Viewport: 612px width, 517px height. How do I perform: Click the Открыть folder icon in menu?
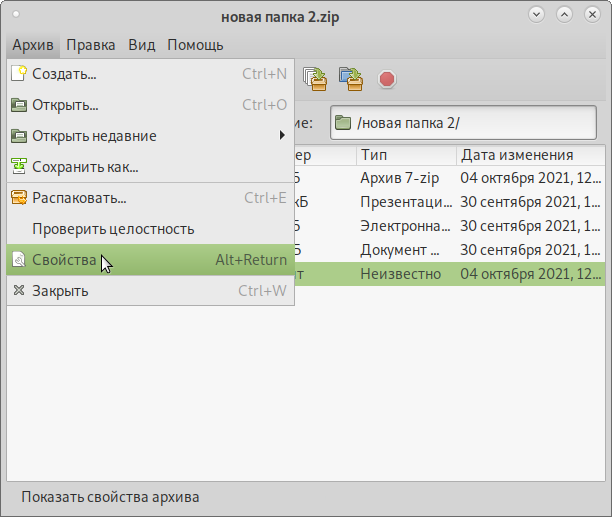(x=19, y=105)
